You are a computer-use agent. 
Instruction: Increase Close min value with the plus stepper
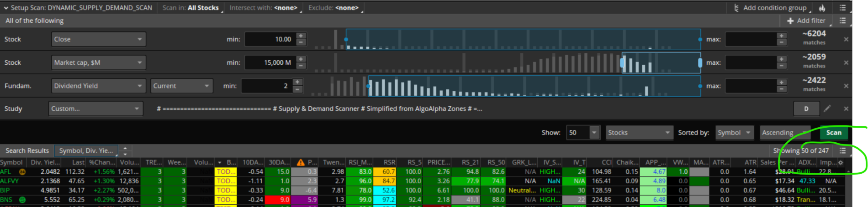click(x=301, y=36)
